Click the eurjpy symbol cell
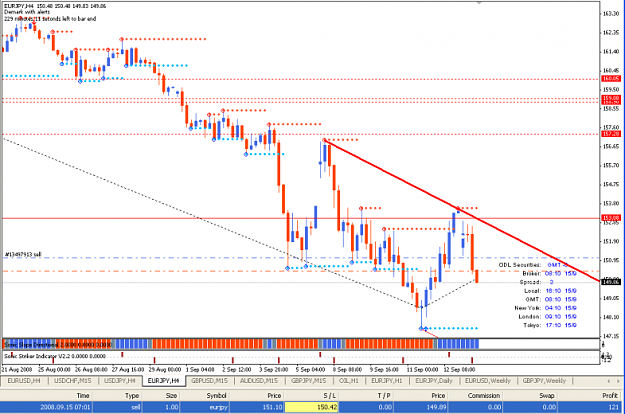The image size is (625, 414). pos(205,407)
